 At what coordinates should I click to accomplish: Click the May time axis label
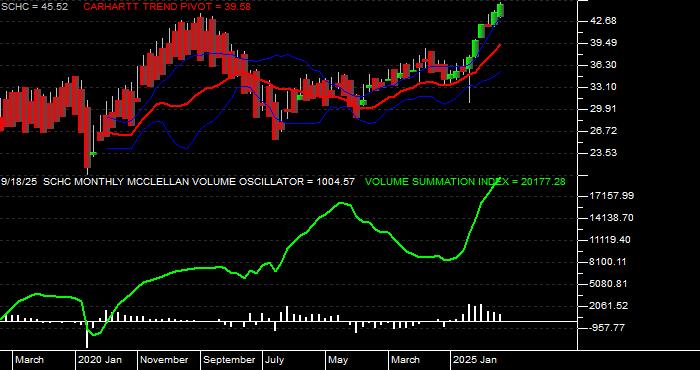pos(339,360)
